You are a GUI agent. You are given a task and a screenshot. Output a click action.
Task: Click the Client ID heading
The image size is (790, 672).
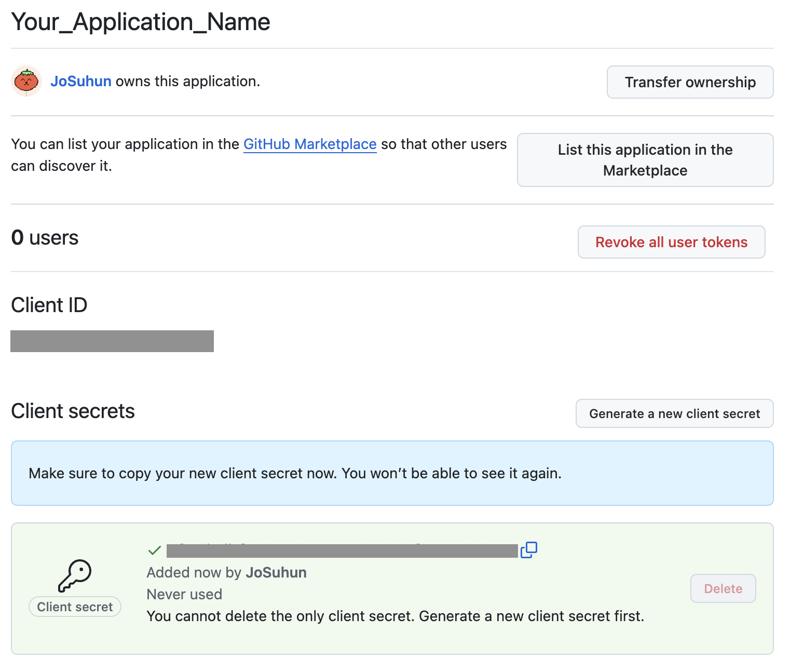click(x=49, y=305)
